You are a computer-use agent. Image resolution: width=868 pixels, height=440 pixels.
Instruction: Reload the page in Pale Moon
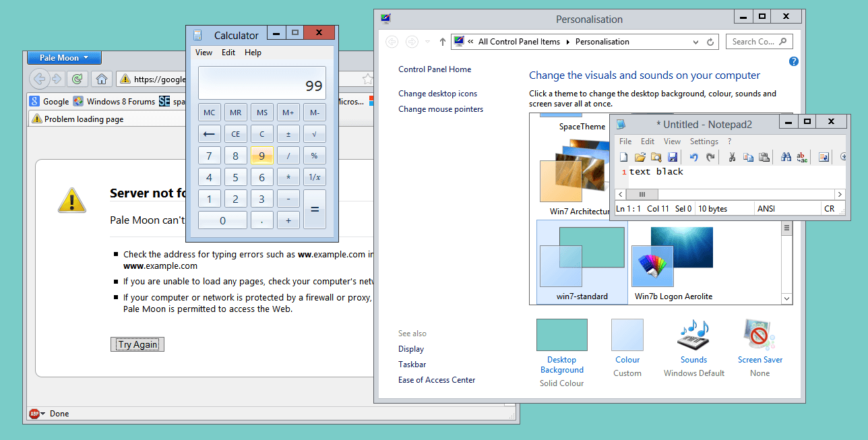(77, 80)
